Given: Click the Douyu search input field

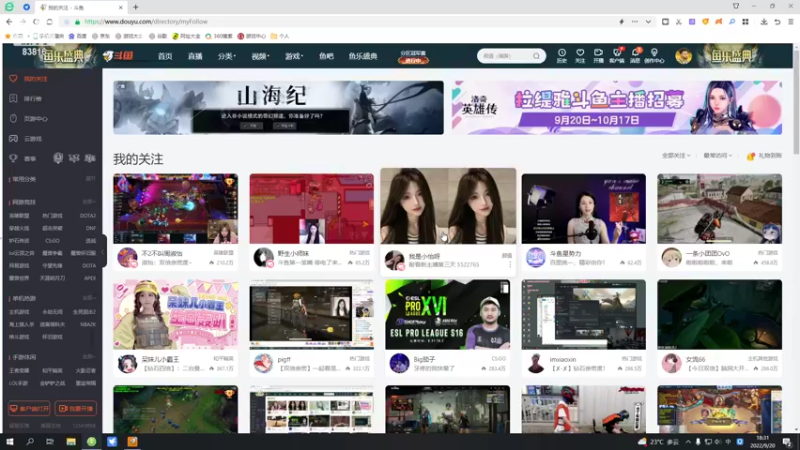Looking at the screenshot, I should (505, 56).
